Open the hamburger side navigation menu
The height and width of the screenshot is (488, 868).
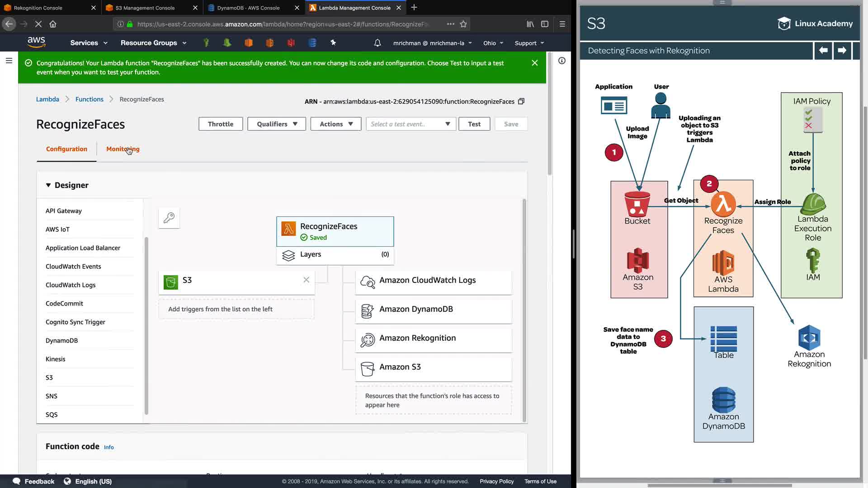point(9,61)
